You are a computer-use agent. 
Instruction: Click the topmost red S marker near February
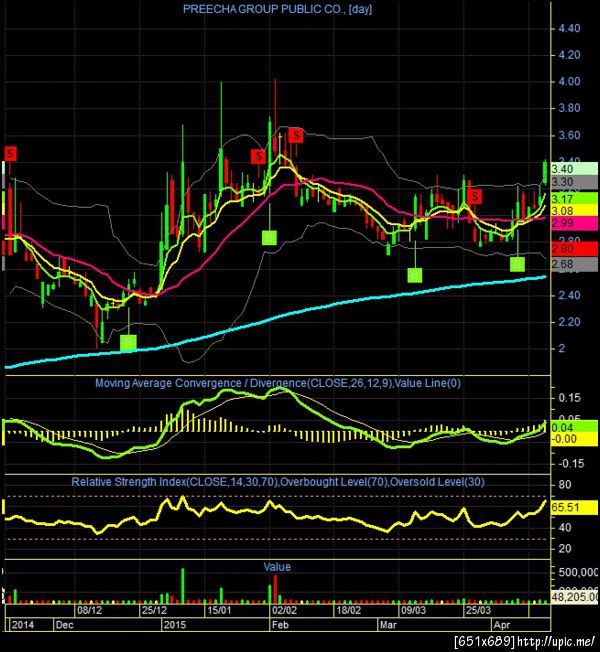pyautogui.click(x=296, y=135)
